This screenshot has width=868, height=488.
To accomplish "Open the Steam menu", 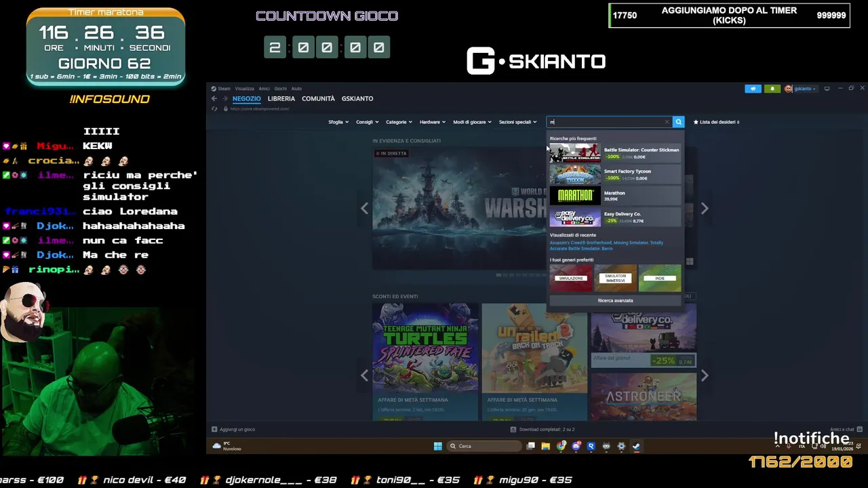I will point(224,89).
